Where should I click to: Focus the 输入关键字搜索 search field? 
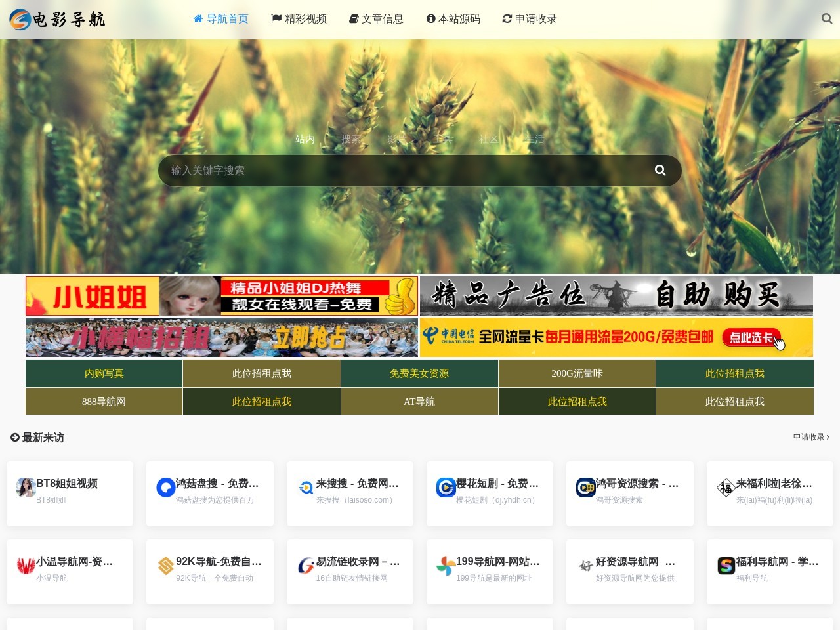(x=400, y=171)
